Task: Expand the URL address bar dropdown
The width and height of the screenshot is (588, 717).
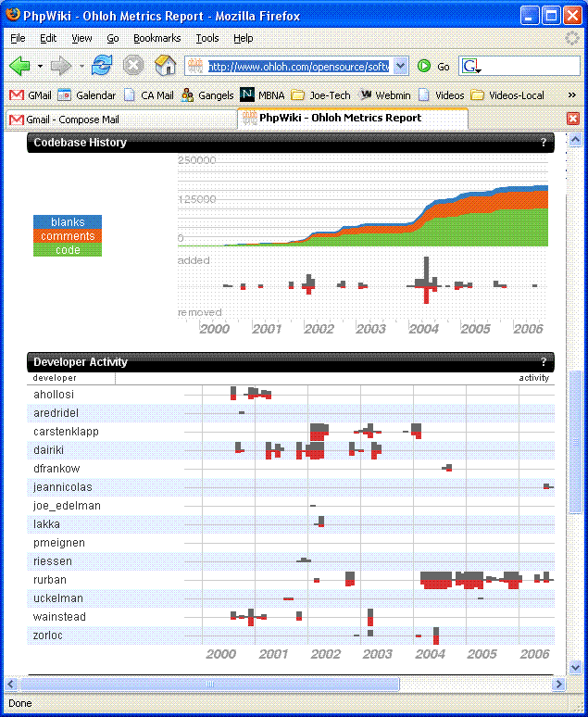Action: pyautogui.click(x=400, y=66)
